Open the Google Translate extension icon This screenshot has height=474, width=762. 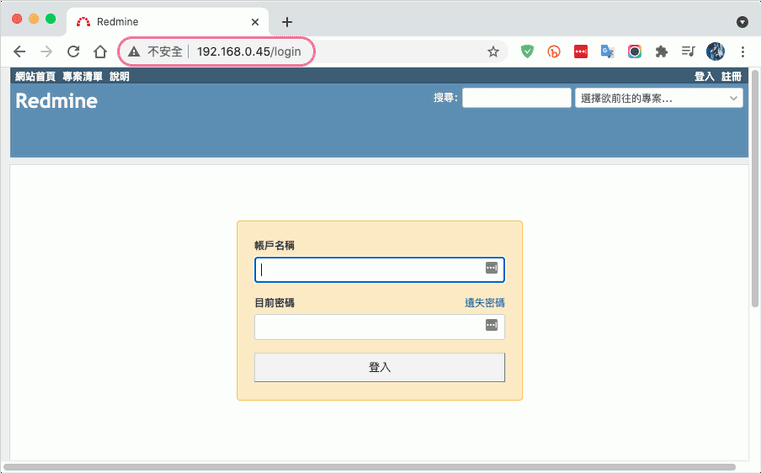pos(607,52)
